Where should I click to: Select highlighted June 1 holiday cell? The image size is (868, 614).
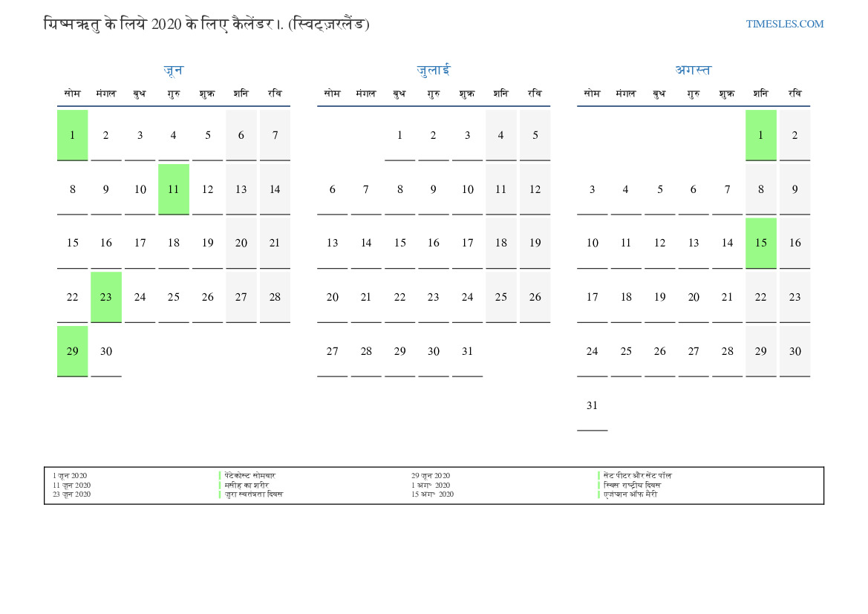point(73,135)
